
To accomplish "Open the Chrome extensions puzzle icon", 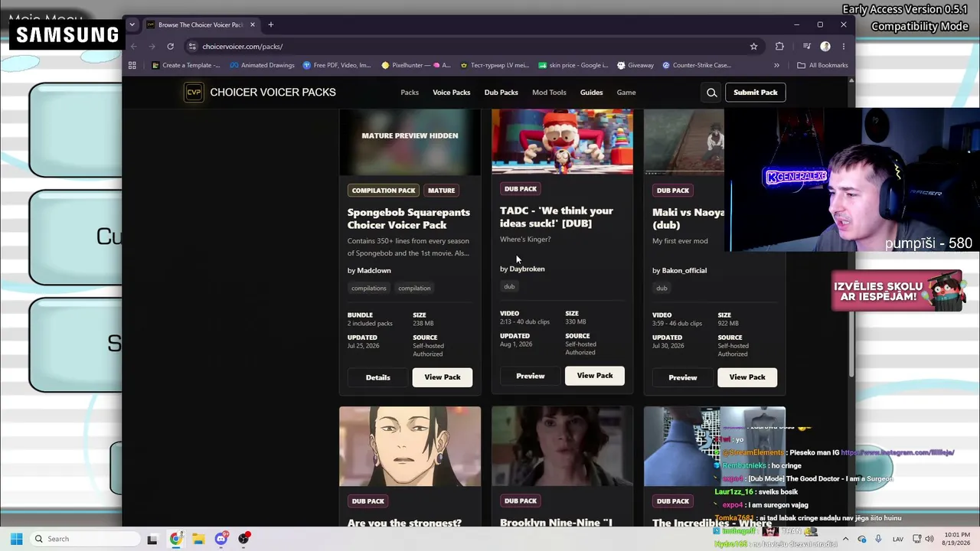I will pos(779,46).
